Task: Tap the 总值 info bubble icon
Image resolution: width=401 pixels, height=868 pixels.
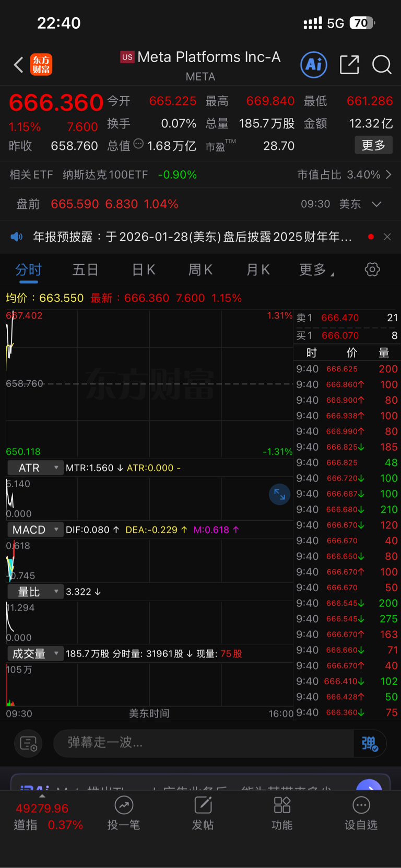Action: click(138, 144)
